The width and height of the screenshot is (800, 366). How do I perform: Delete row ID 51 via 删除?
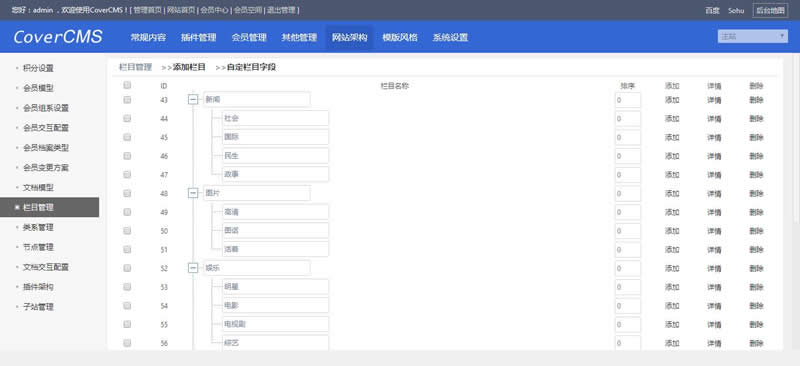coord(756,250)
